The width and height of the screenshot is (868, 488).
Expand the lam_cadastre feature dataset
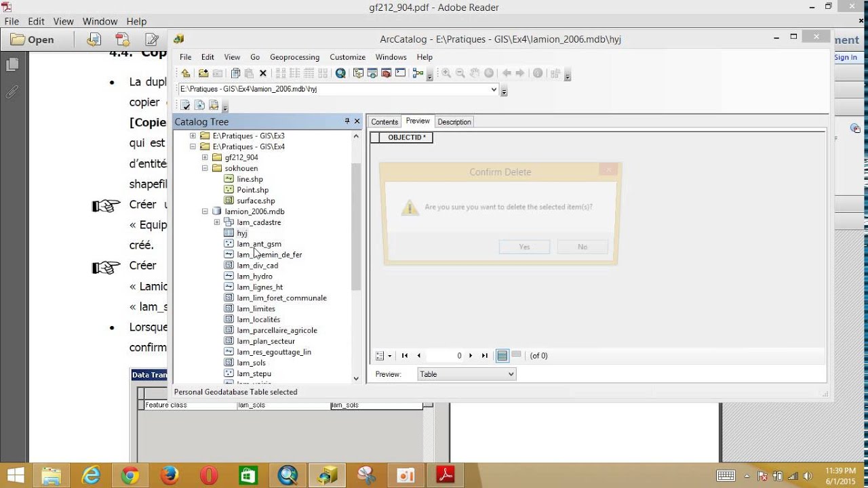pyautogui.click(x=217, y=222)
